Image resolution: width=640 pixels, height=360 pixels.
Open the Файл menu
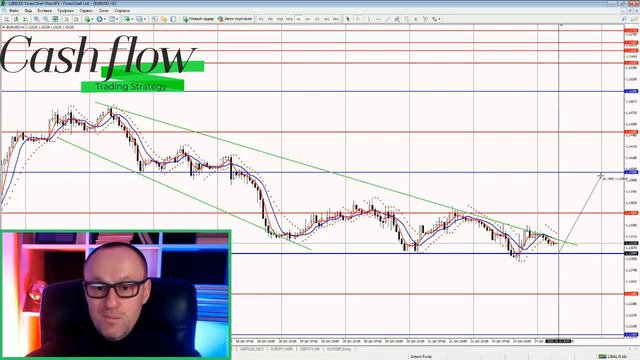[14, 11]
